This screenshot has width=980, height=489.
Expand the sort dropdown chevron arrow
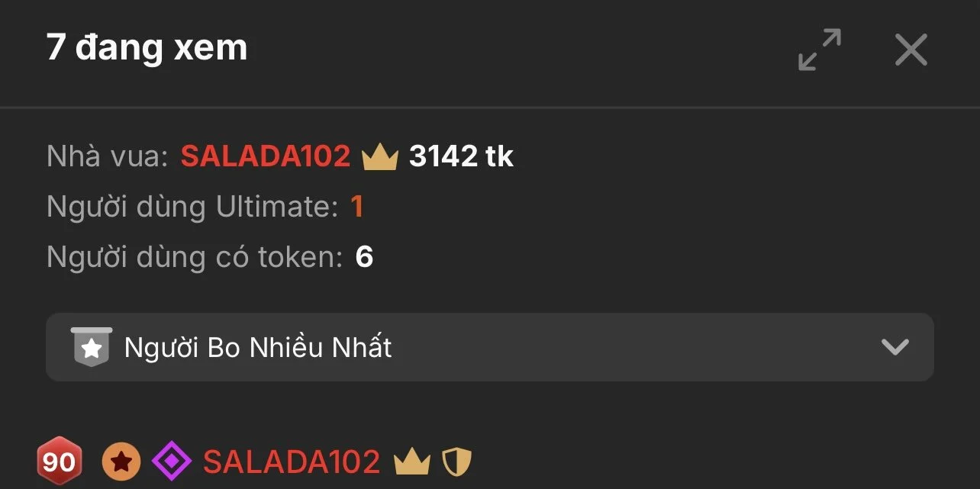click(895, 347)
